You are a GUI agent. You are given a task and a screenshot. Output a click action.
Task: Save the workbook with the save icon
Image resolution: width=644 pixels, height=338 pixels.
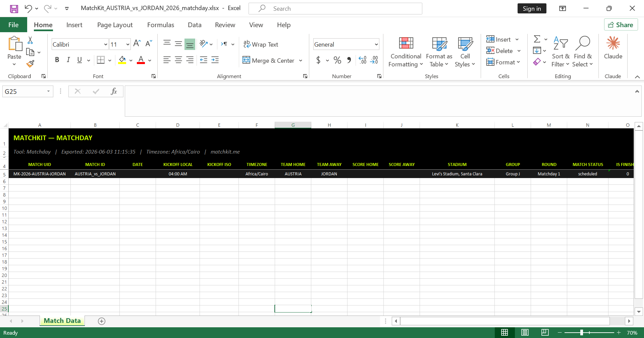(14, 9)
